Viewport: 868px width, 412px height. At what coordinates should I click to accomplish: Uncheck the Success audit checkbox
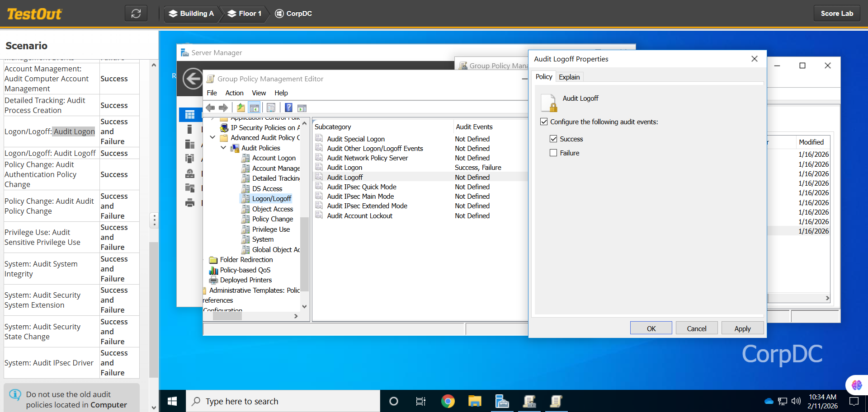[553, 139]
